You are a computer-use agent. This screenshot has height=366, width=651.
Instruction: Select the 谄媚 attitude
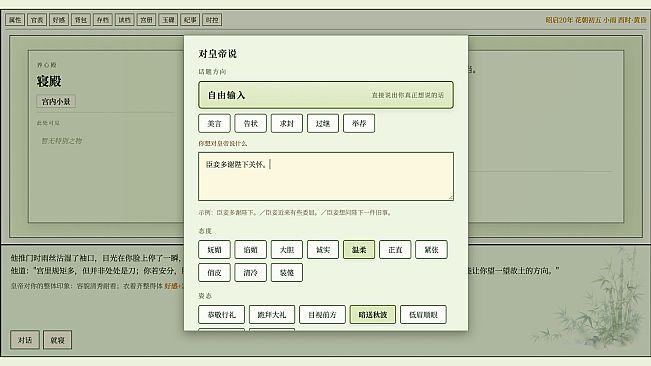[250, 250]
